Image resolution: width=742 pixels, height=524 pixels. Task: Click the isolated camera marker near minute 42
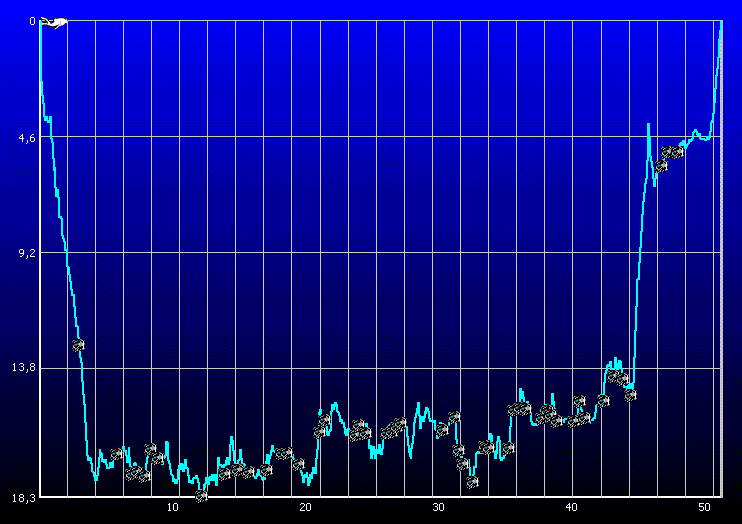tap(603, 401)
